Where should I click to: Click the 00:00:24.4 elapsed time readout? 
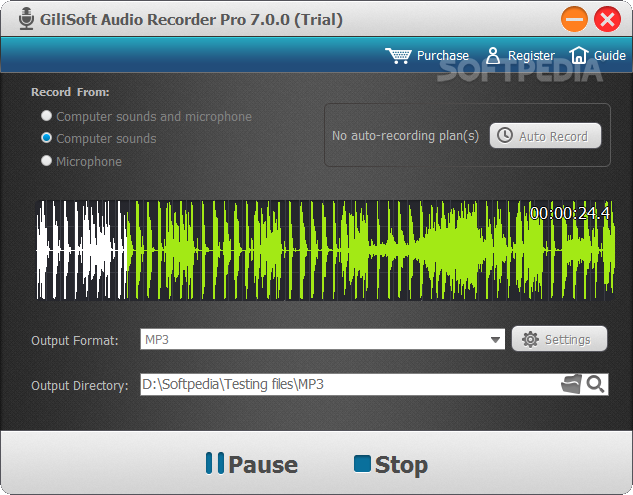tap(570, 213)
